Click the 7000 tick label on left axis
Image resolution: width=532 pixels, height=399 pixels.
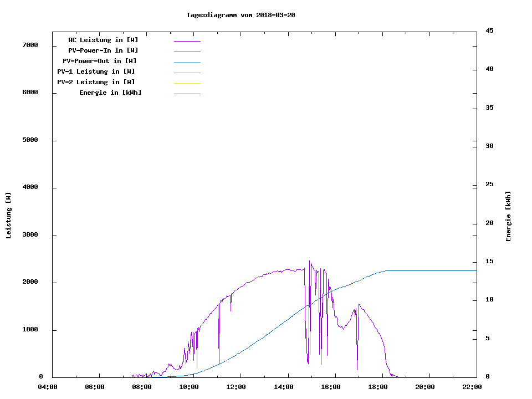tap(29, 45)
